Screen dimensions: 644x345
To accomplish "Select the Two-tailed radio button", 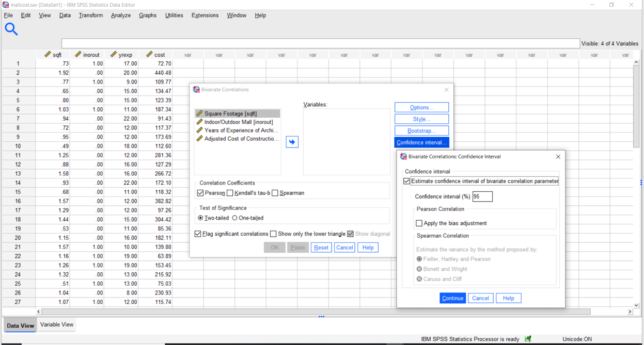I will [200, 218].
